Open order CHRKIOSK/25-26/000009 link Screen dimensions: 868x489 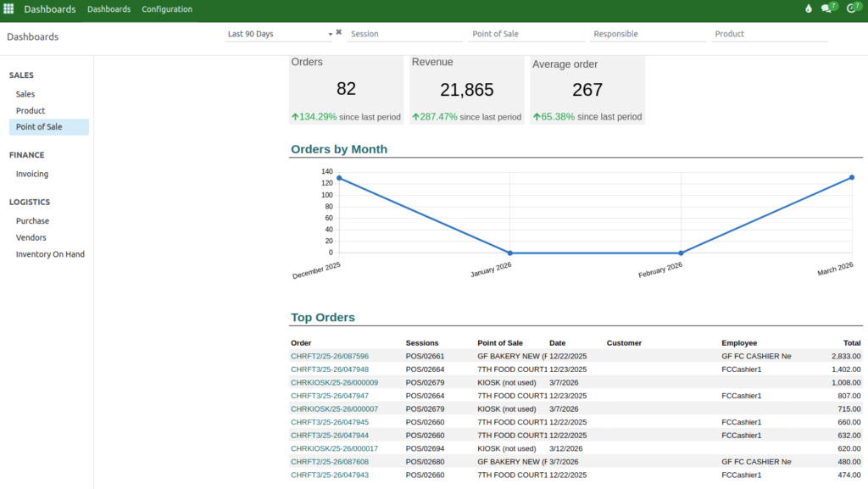[x=334, y=383]
